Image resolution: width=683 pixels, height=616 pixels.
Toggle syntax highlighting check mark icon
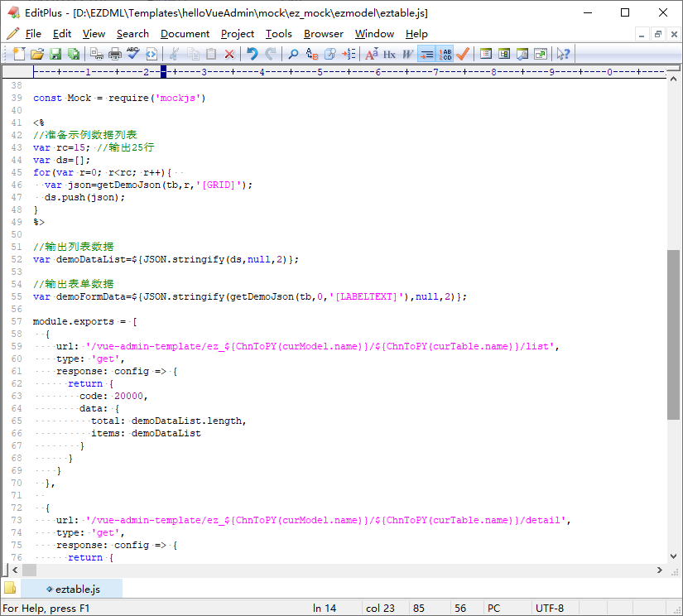tap(462, 53)
